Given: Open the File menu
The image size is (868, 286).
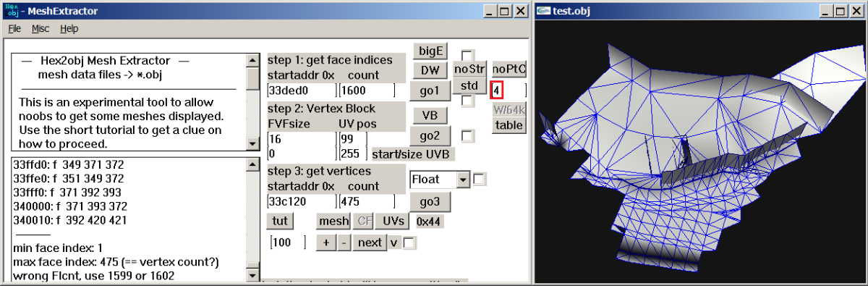Looking at the screenshot, I should 14,29.
